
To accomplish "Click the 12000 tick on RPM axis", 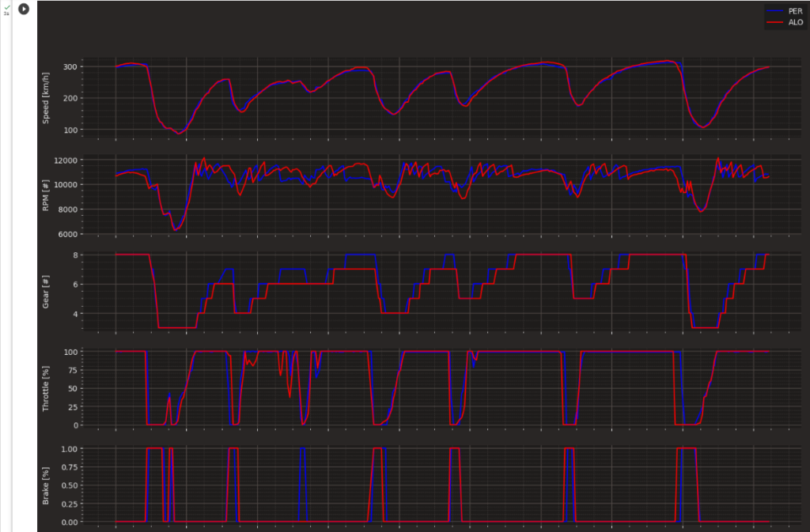I will (x=65, y=160).
